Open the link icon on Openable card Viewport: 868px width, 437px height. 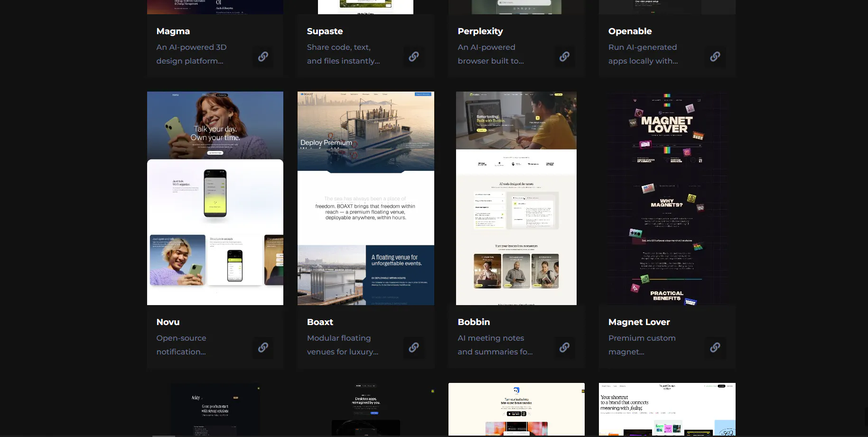(x=715, y=56)
